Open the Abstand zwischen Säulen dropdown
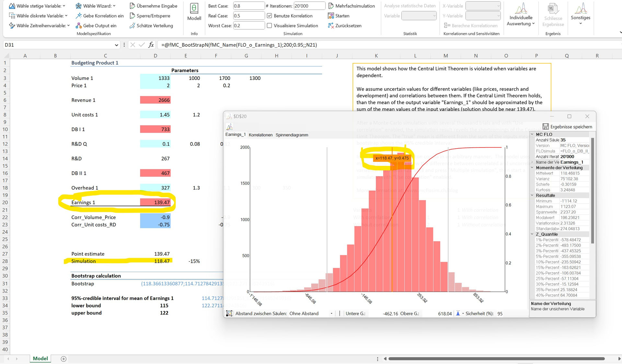This screenshot has height=364, width=622. 331,314
